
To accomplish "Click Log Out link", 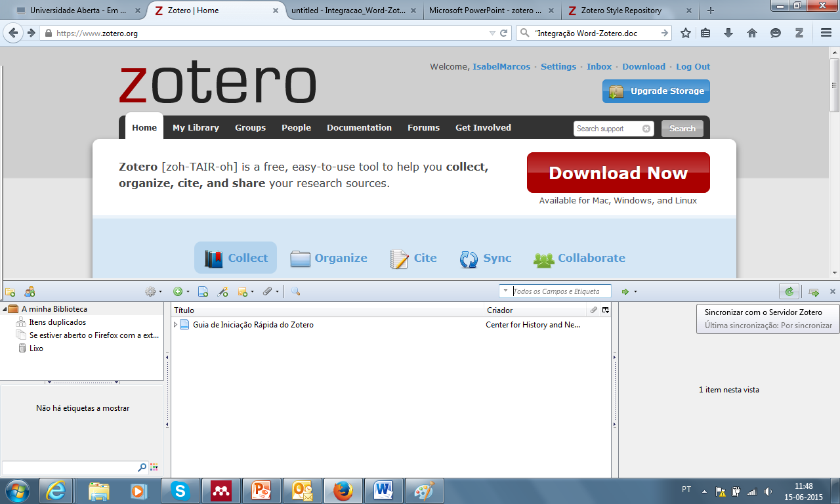I will point(693,67).
